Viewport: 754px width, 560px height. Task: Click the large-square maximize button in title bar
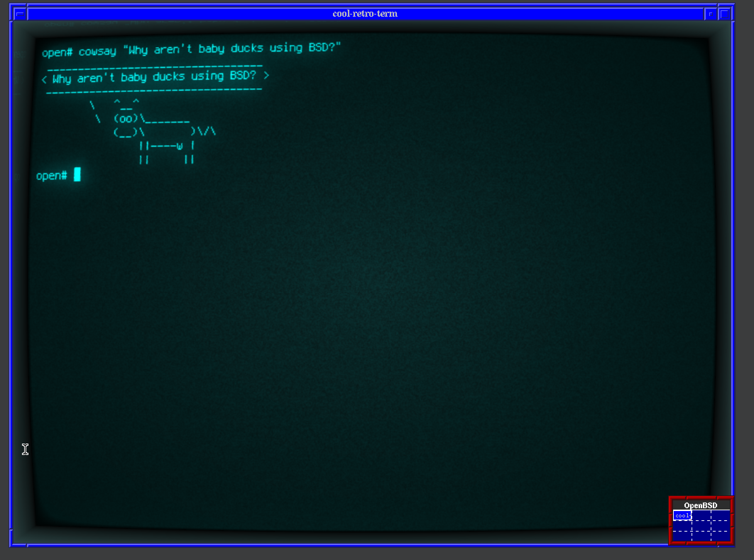pyautogui.click(x=725, y=14)
